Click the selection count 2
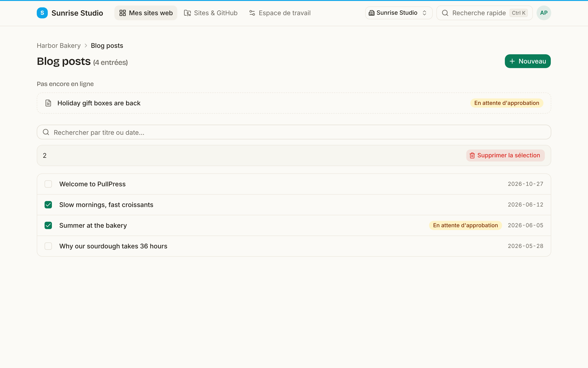The width and height of the screenshot is (588, 368). pos(45,155)
